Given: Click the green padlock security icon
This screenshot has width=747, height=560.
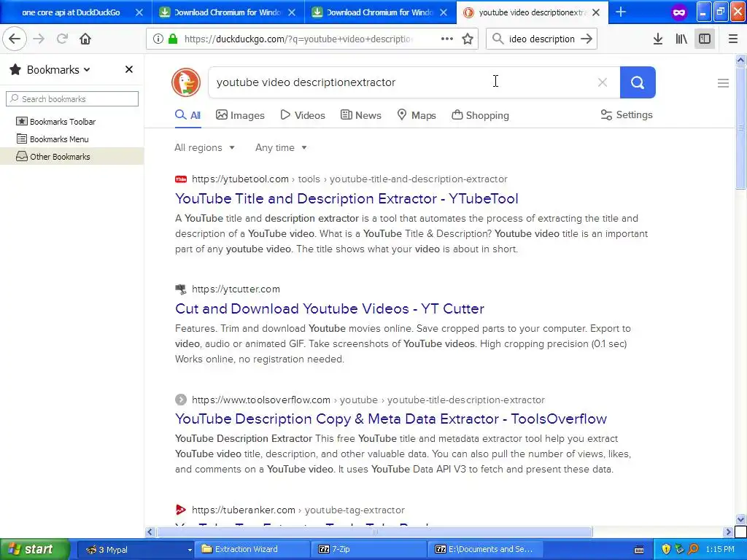Looking at the screenshot, I should 173,39.
